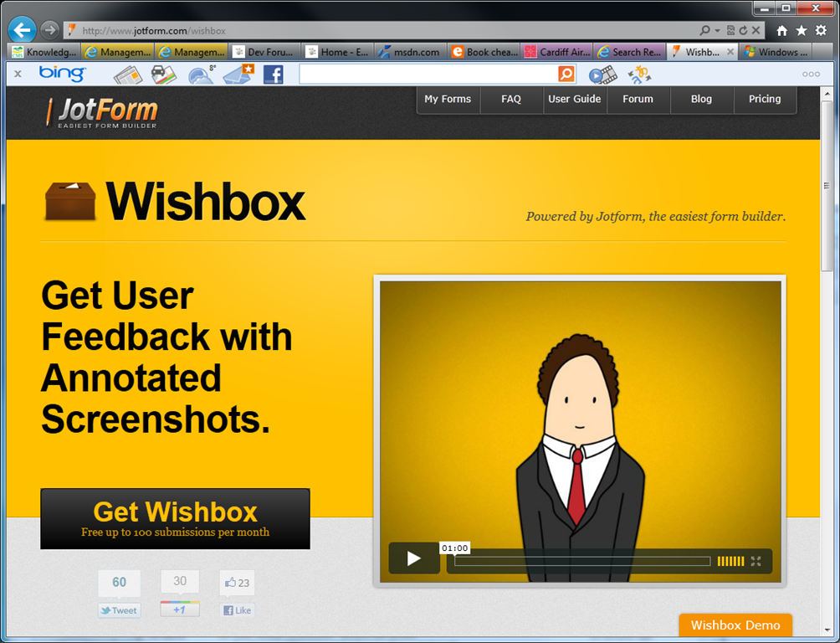The height and width of the screenshot is (643, 840).
Task: Open the Bing Videos film icon
Action: tap(602, 75)
